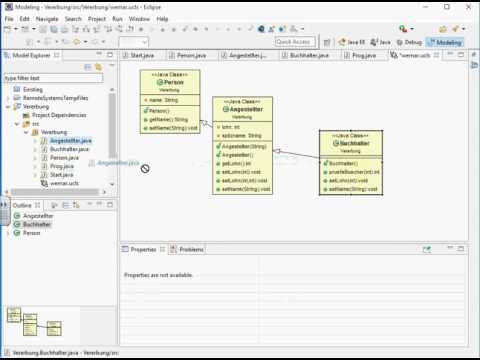Focus the Quick Access field

coord(295,42)
